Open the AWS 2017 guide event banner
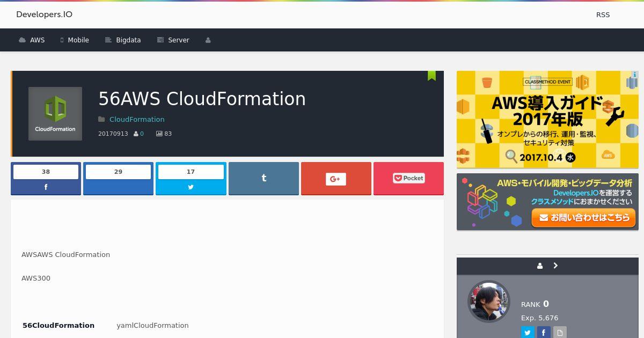Viewport: 644px width, 338px height. [547, 119]
